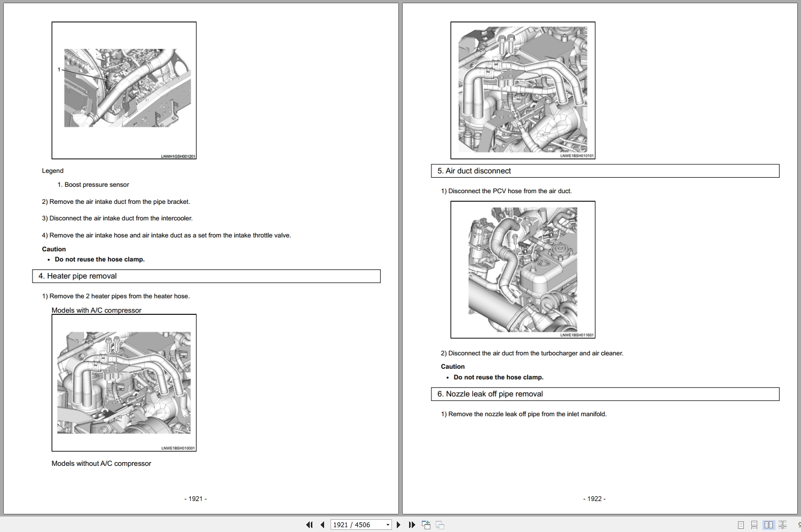
Task: Click figure code LNWH1GSH001201
Action: pyautogui.click(x=178, y=156)
